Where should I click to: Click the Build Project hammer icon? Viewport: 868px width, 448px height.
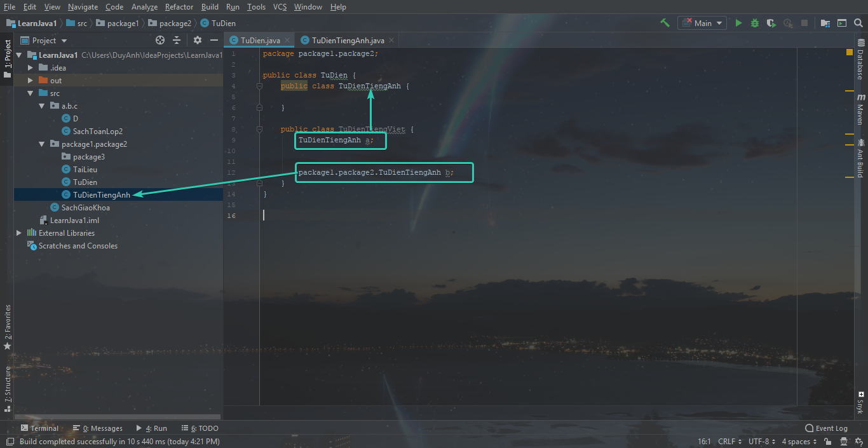coord(665,23)
